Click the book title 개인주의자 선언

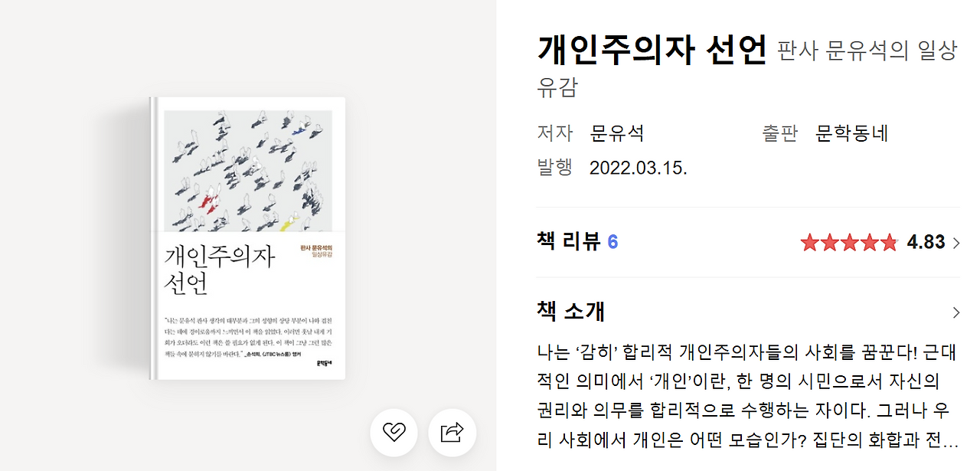[x=652, y=51]
